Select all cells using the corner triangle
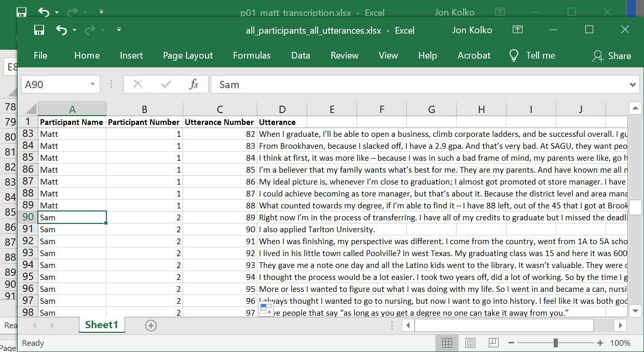Image resolution: width=644 pixels, height=352 pixels. pyautogui.click(x=30, y=109)
